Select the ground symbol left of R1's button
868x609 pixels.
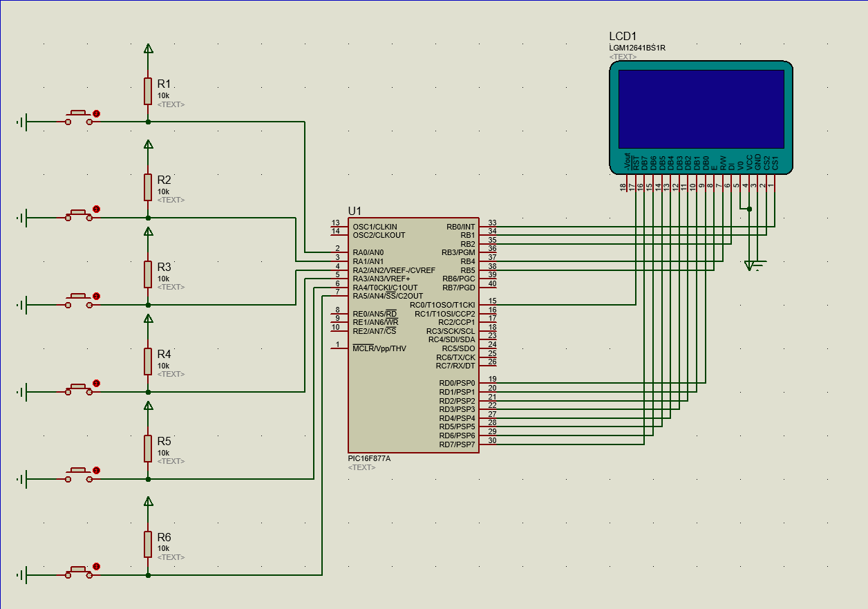click(x=23, y=122)
